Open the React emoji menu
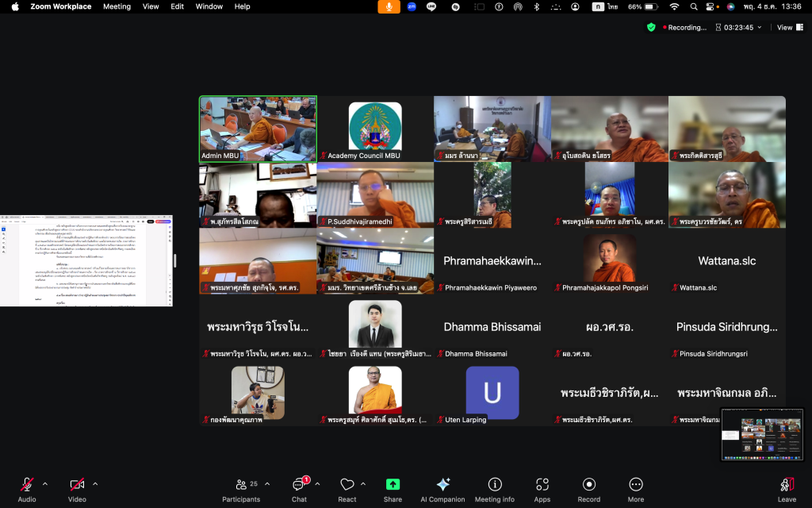 pos(347,489)
